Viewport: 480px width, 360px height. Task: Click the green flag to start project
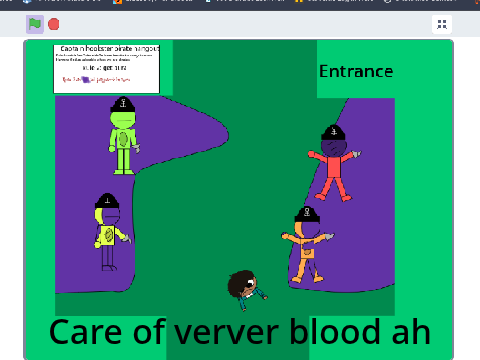click(35, 24)
